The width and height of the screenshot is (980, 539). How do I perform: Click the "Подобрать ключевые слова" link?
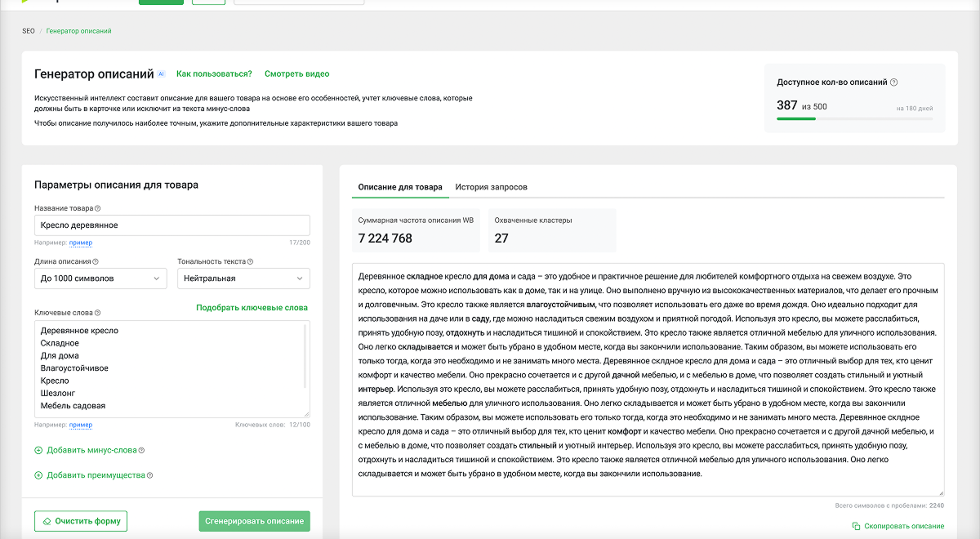pyautogui.click(x=252, y=308)
